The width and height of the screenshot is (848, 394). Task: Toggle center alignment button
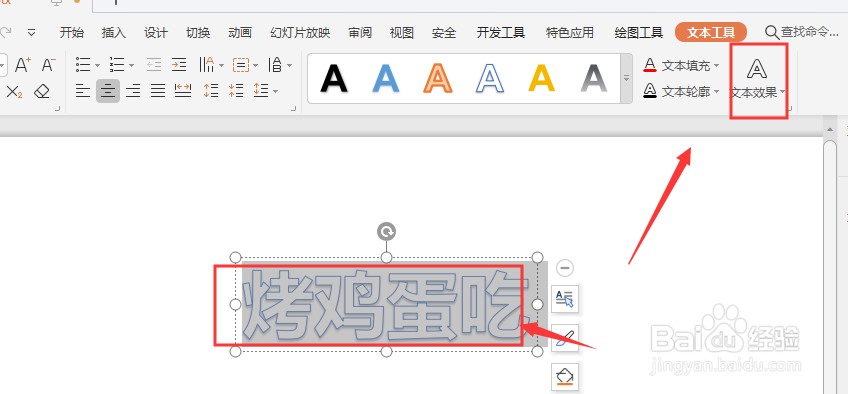pyautogui.click(x=108, y=91)
